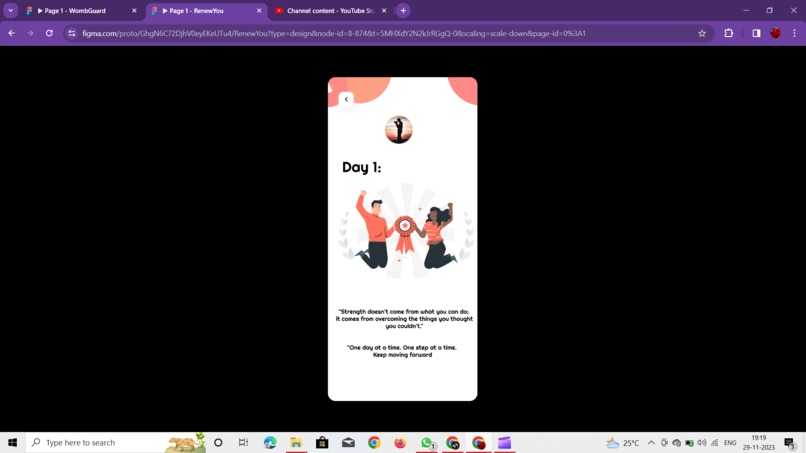
Task: Bookmark this page with the star
Action: (702, 33)
